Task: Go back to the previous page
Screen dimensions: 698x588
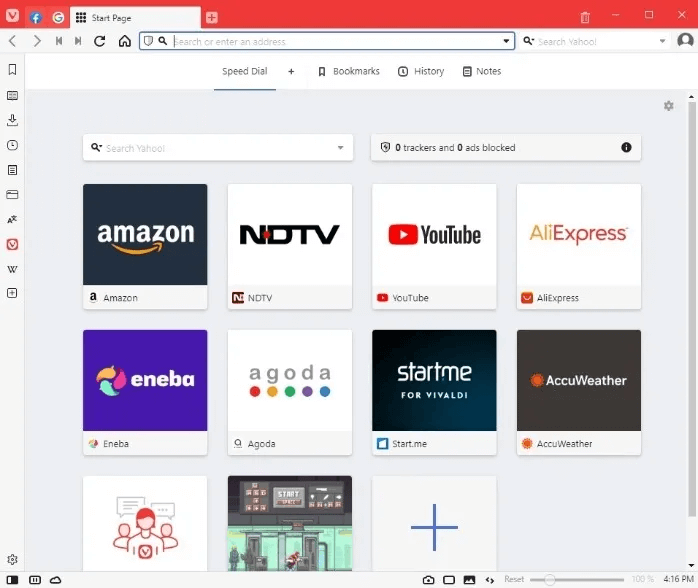Action: tap(12, 41)
